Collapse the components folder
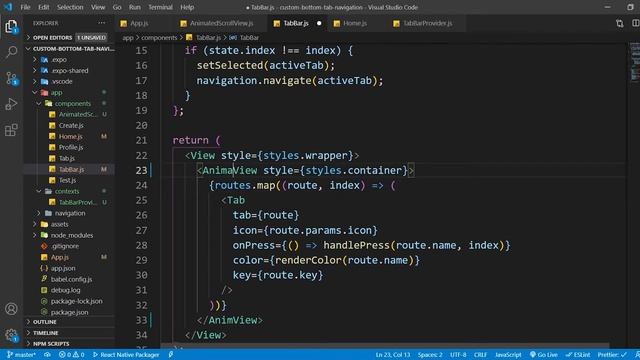The image size is (640, 360). [69, 104]
